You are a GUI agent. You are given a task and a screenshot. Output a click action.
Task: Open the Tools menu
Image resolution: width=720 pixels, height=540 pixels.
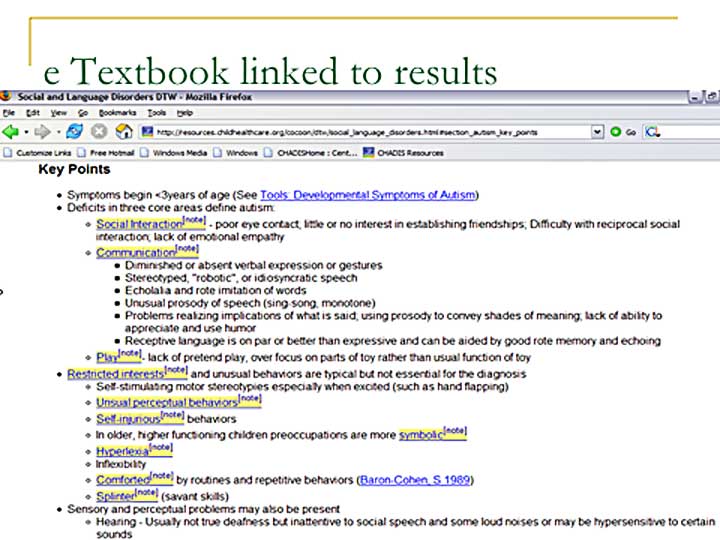pyautogui.click(x=156, y=113)
